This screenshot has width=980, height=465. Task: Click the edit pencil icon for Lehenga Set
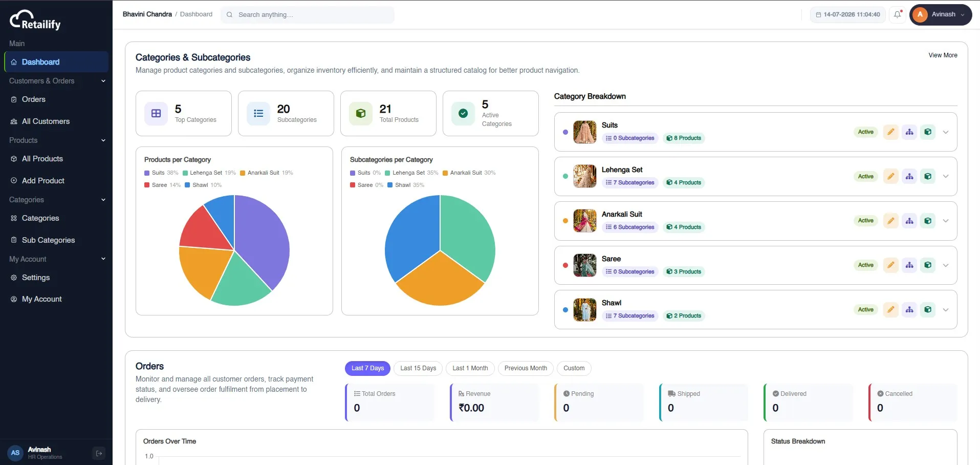891,176
